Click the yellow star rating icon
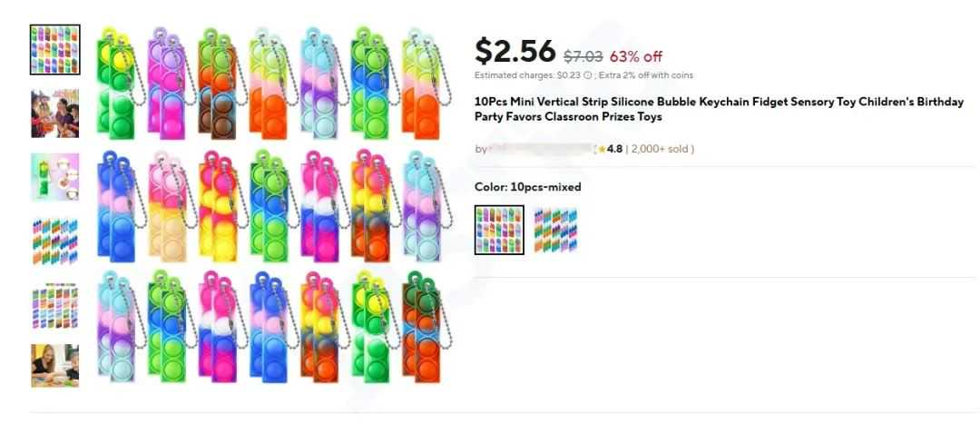 pos(602,149)
